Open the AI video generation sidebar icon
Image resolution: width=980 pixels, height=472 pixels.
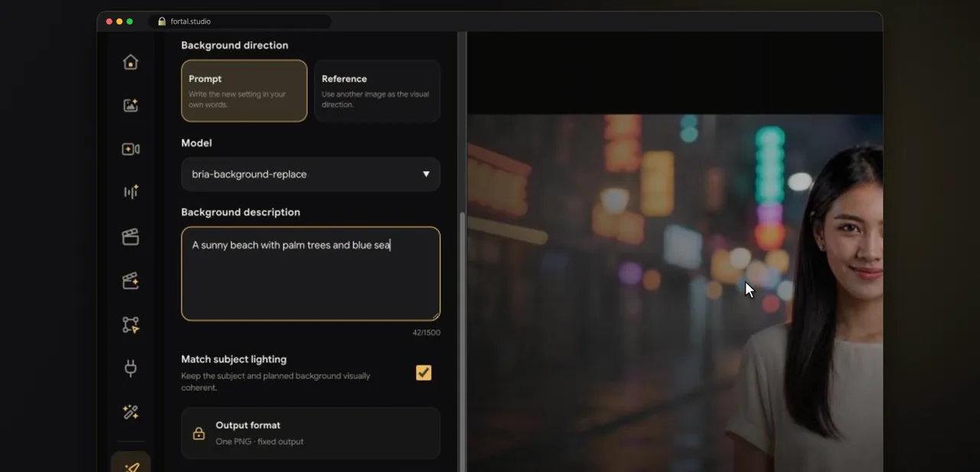pyautogui.click(x=131, y=149)
